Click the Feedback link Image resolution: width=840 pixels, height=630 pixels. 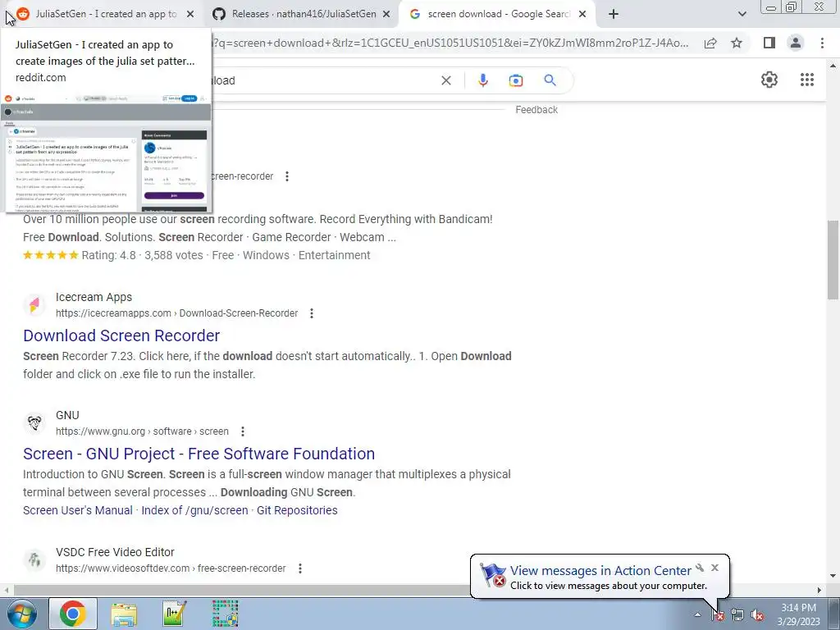point(536,110)
